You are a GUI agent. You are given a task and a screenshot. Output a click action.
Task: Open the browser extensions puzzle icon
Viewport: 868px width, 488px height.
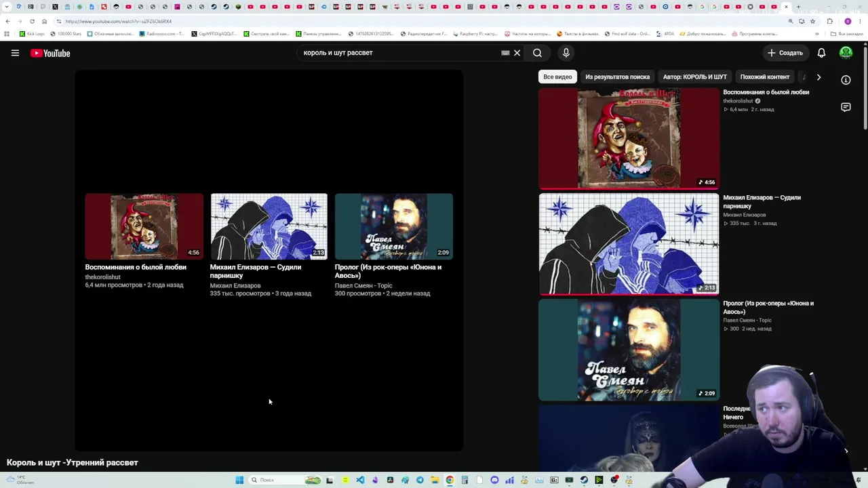tap(829, 21)
